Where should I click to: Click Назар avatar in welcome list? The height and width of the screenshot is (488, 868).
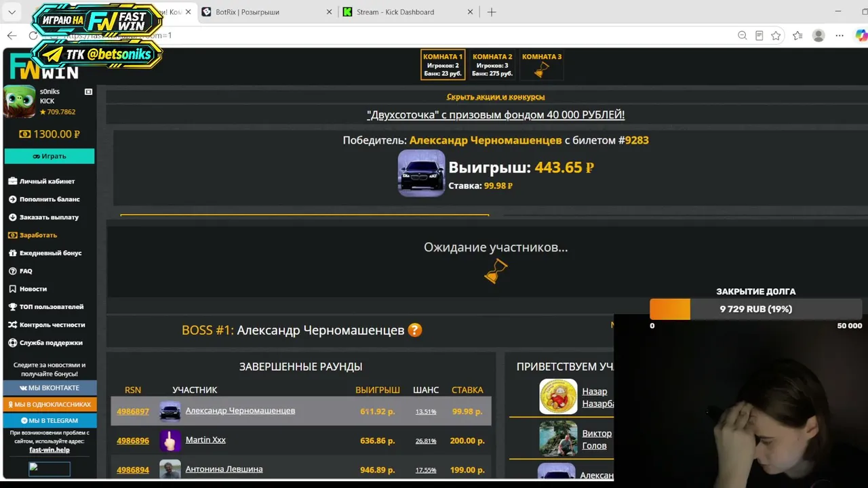point(558,396)
